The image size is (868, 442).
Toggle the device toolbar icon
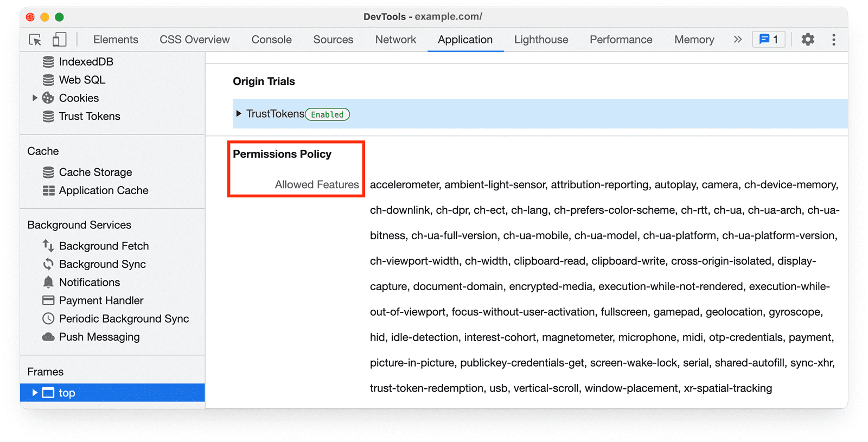coord(59,40)
